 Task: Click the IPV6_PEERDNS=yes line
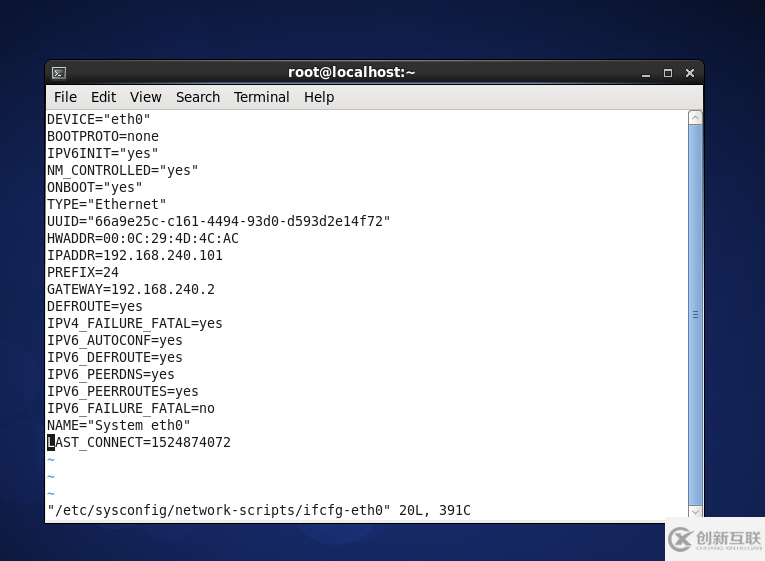(111, 375)
